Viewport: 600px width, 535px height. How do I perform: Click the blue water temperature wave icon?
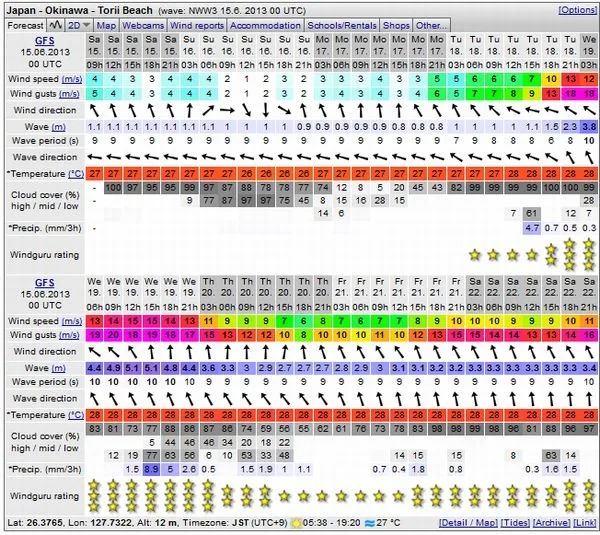tap(369, 523)
